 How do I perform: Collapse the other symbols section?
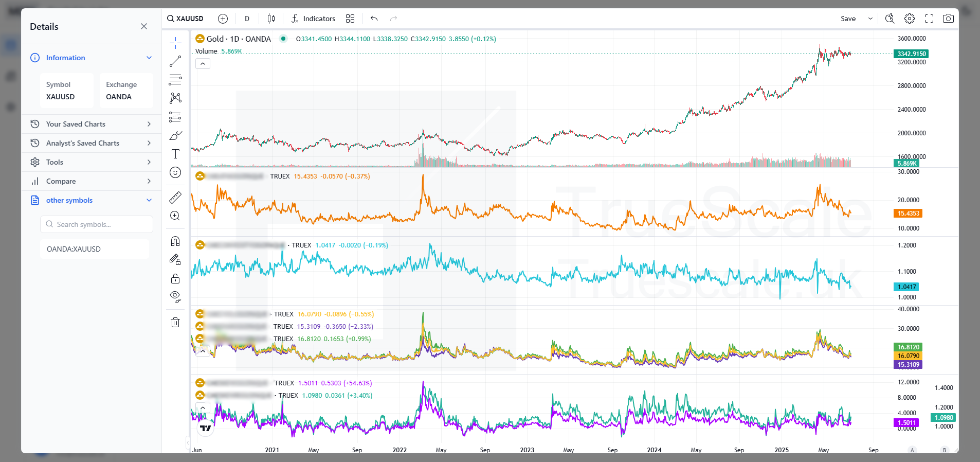[149, 200]
